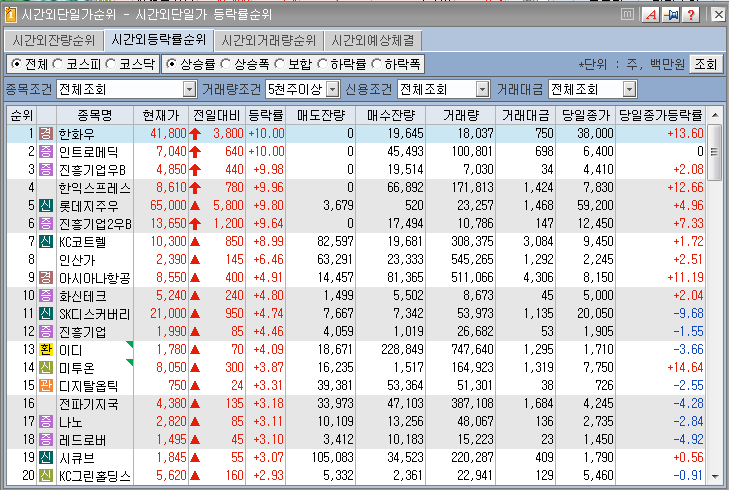
Task: Click the window number 1 icon at title bar left
Action: click(10, 15)
